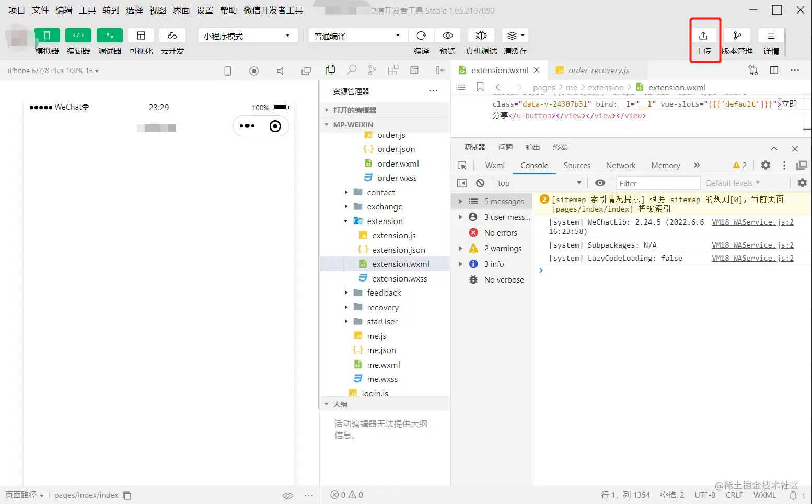The height and width of the screenshot is (504, 812).
Task: Open the search icon in sidebar
Action: click(352, 70)
